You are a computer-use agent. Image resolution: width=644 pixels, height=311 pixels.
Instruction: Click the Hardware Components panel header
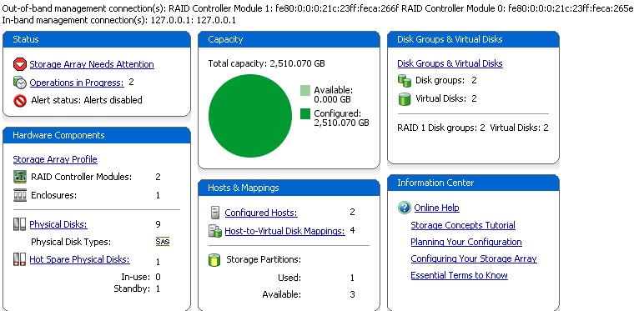(x=97, y=135)
